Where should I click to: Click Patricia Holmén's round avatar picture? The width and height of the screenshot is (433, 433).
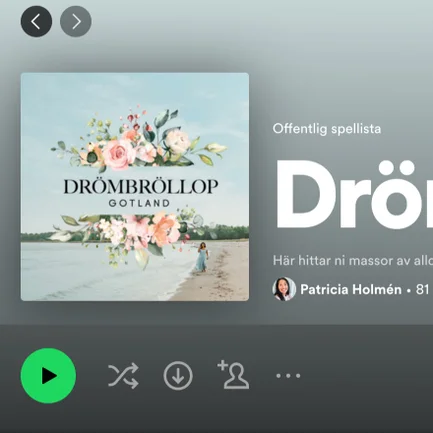point(284,289)
